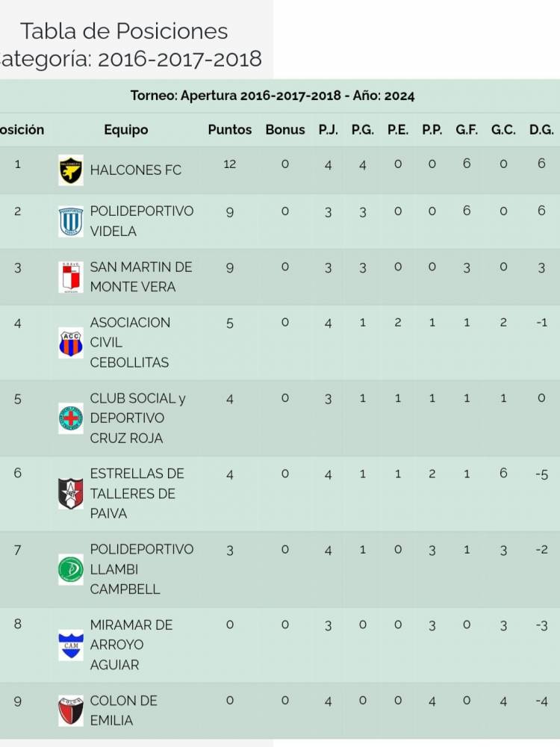Click the Bonus column header

[285, 130]
